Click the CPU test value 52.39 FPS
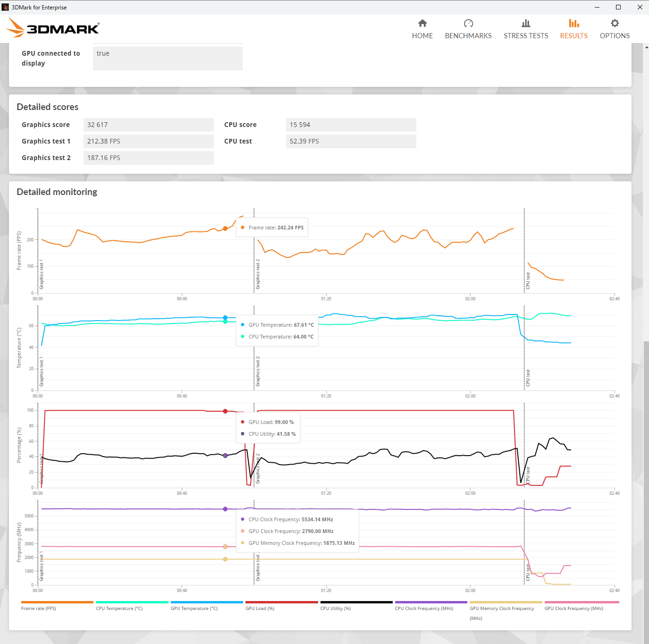 point(351,141)
